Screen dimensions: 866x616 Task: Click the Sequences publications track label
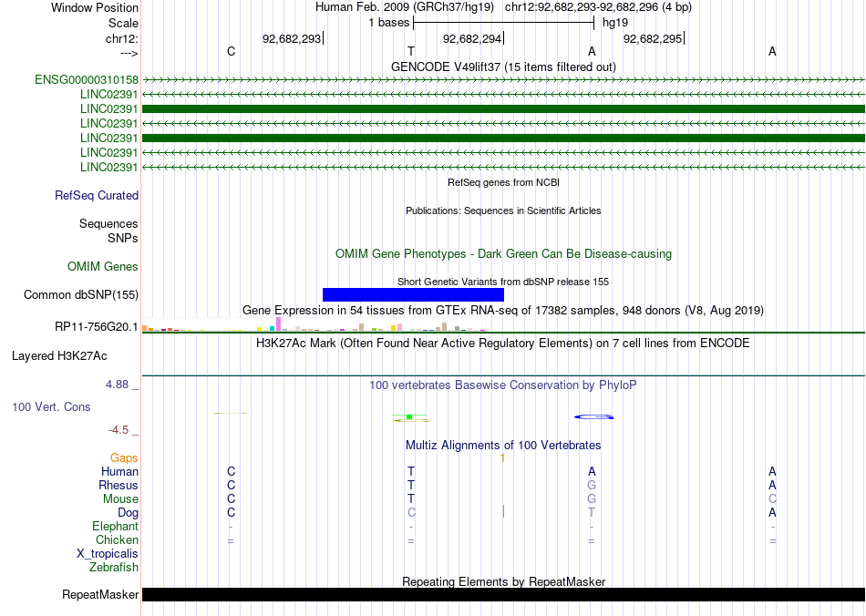point(108,223)
